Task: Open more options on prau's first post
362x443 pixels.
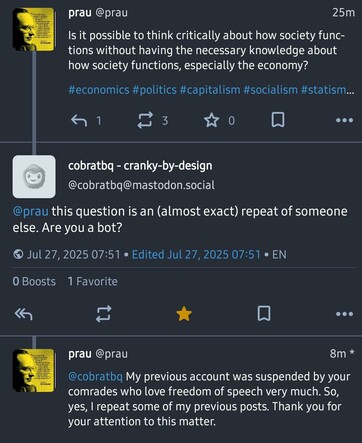Action: click(x=344, y=120)
